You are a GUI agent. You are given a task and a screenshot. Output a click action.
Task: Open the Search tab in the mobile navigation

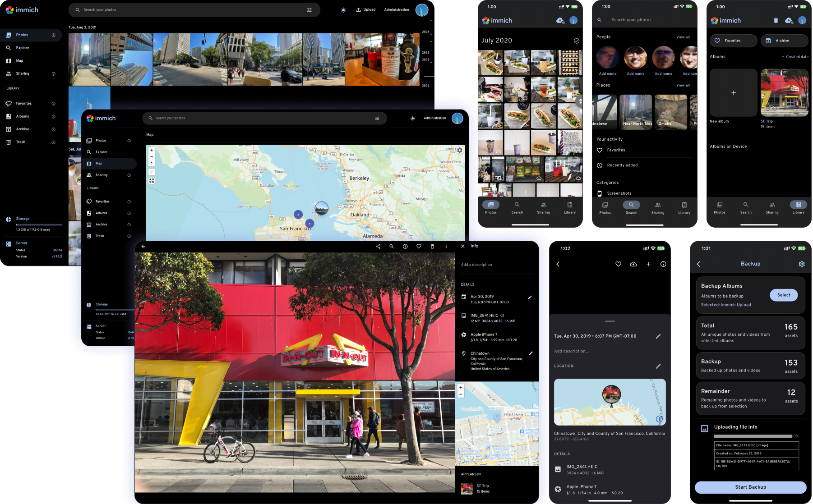point(517,208)
